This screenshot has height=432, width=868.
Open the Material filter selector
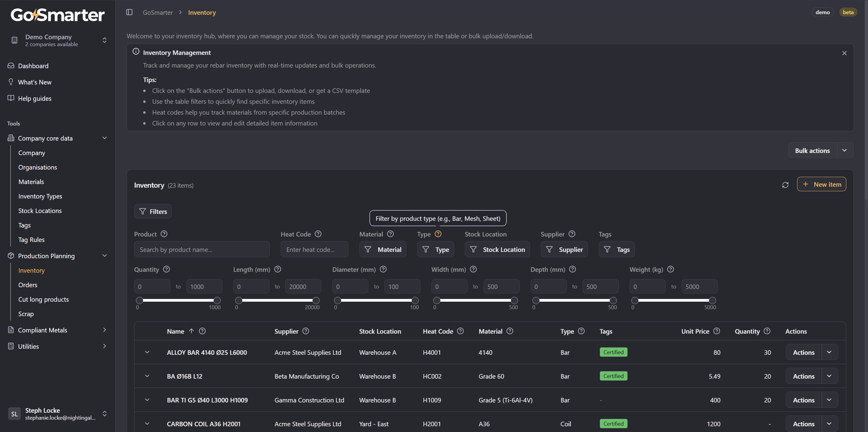383,249
